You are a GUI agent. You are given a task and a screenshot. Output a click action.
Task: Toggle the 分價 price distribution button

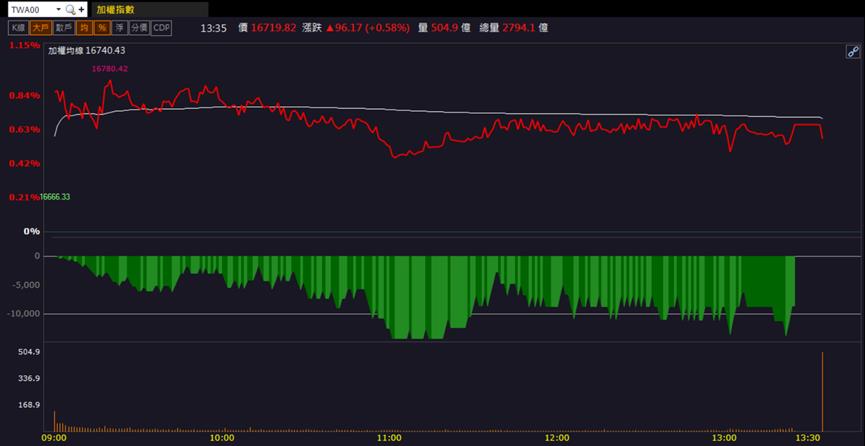point(139,28)
